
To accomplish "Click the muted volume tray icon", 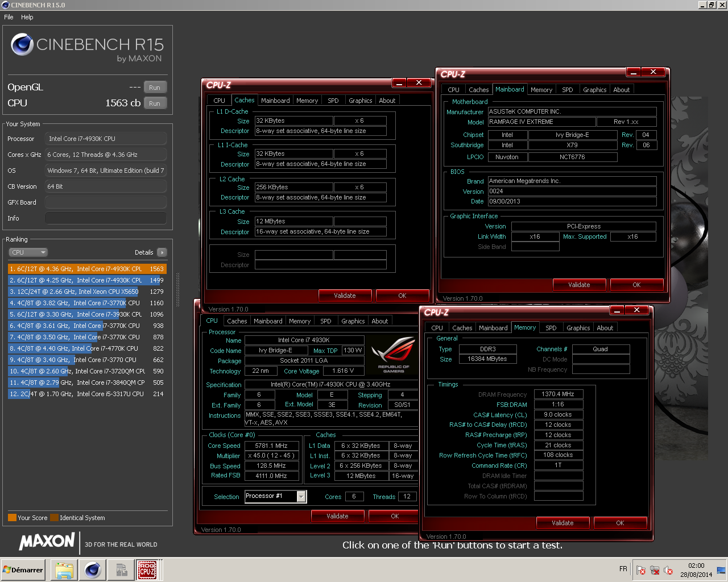I will pyautogui.click(x=668, y=570).
